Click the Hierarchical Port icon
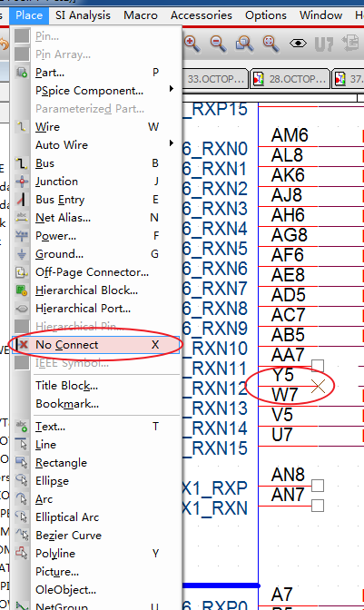 coord(22,309)
